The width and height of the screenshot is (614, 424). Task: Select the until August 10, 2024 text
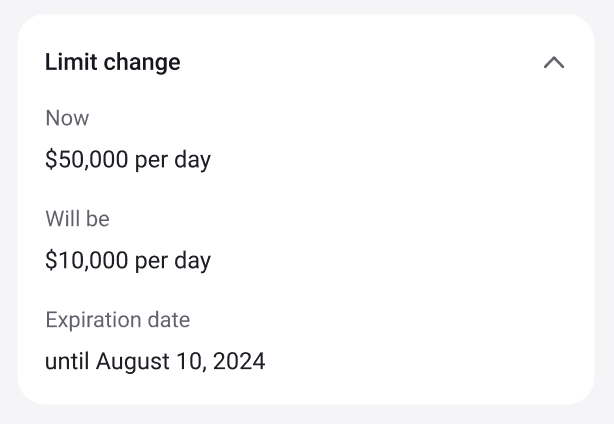[155, 361]
